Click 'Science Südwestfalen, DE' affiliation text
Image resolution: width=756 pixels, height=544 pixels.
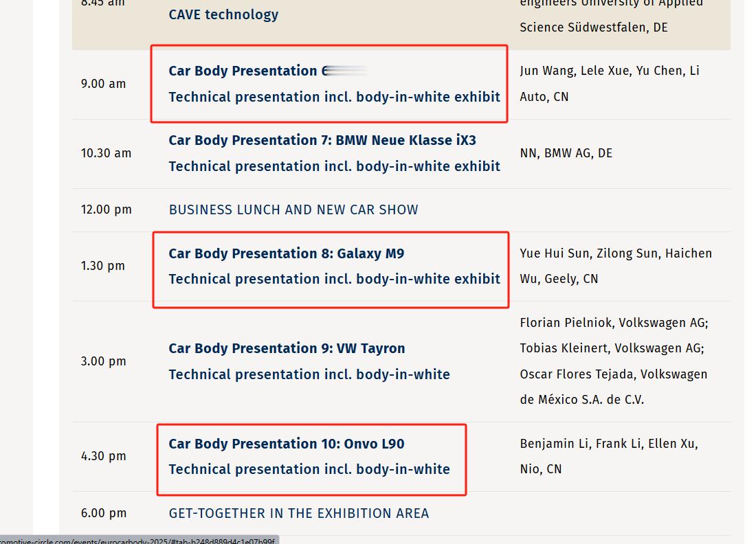tap(594, 27)
